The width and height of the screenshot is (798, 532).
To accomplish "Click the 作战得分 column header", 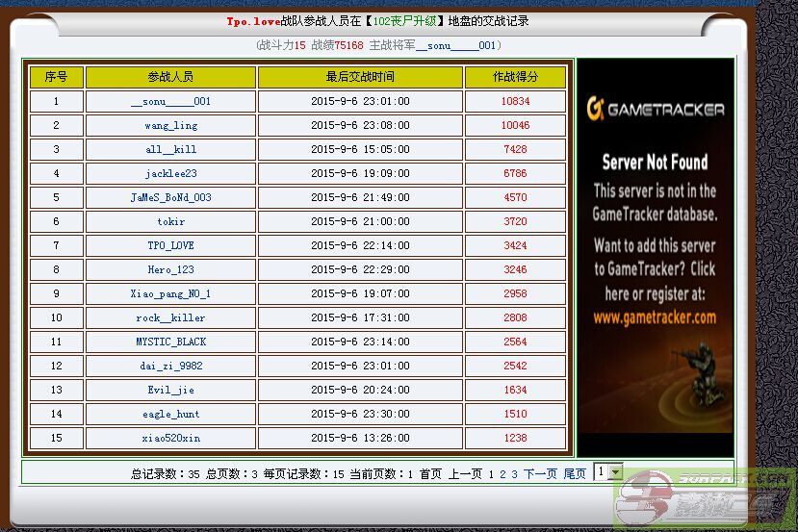I will (x=515, y=77).
